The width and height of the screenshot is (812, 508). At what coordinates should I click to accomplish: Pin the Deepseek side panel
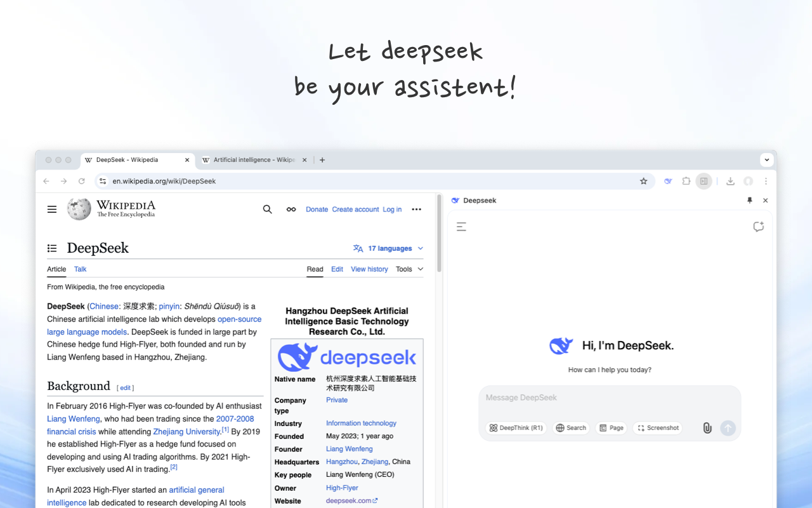pos(749,200)
